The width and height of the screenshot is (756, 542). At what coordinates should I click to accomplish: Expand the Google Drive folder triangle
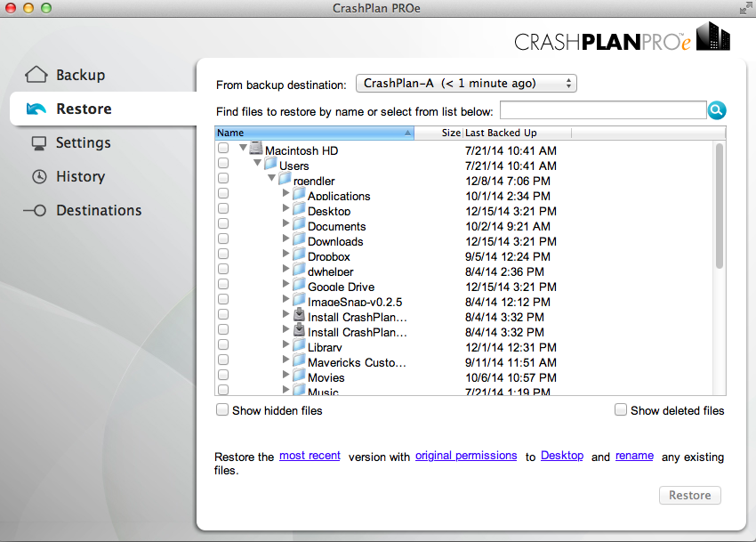[x=286, y=284]
